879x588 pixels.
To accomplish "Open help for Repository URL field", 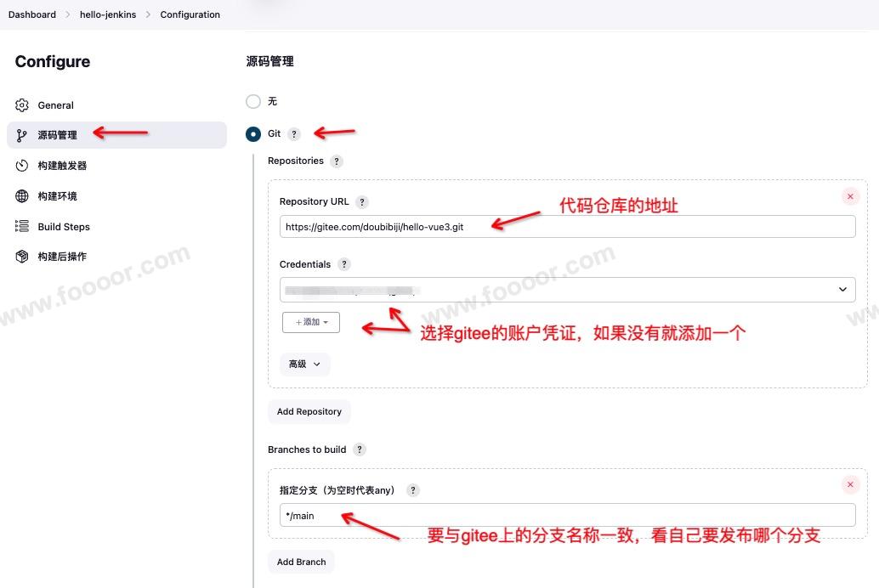I will pos(362,202).
